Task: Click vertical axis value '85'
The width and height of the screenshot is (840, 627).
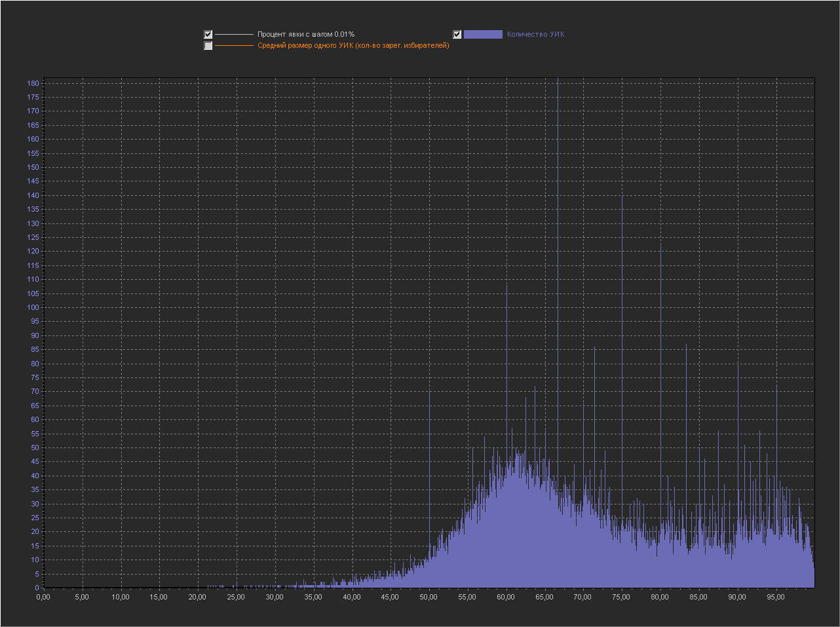Action: 35,349
